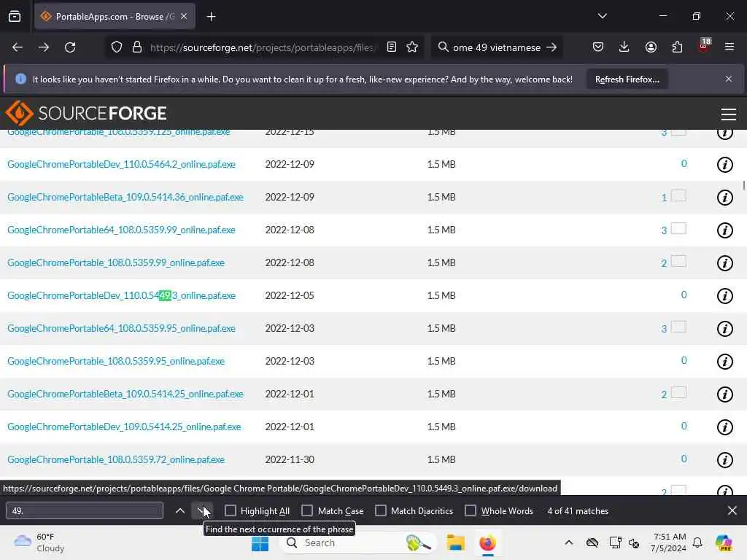Click the site security padlock icon

click(137, 47)
